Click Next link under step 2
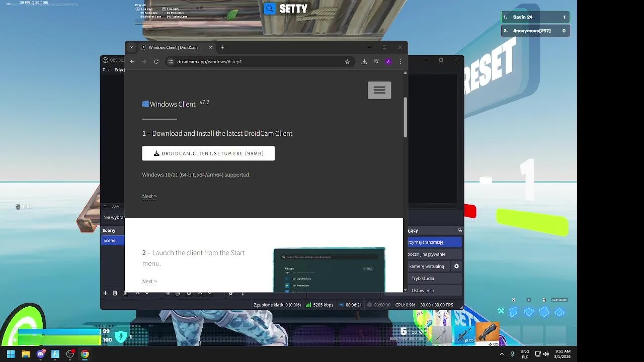 click(149, 281)
